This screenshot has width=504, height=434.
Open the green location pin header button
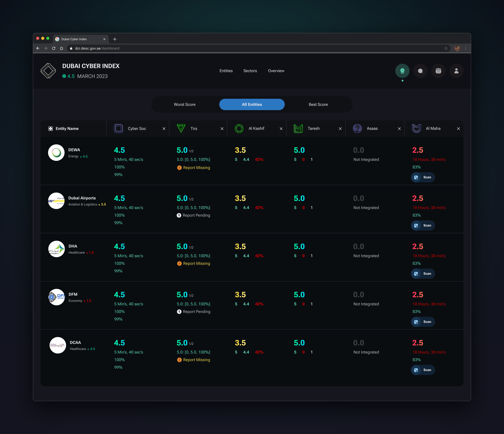402,71
